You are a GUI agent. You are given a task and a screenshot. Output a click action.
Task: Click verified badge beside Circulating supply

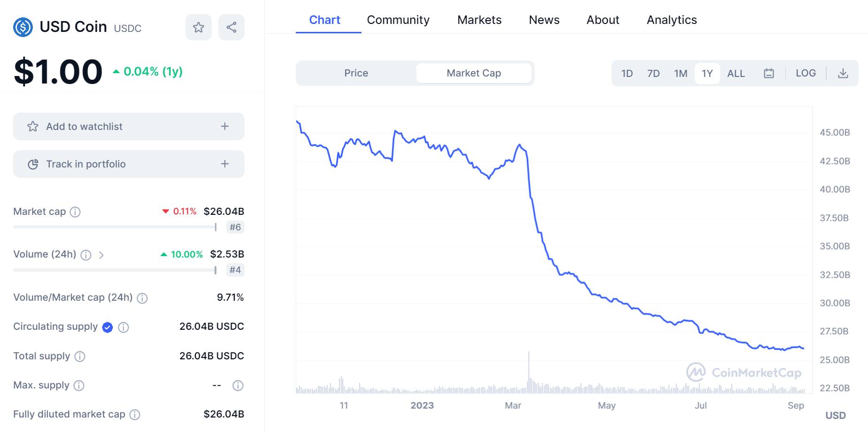click(x=108, y=327)
